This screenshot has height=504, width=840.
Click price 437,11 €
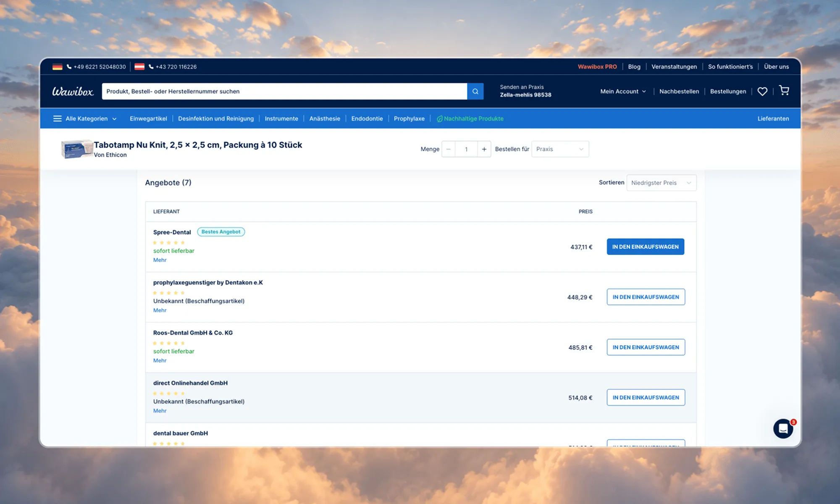581,247
